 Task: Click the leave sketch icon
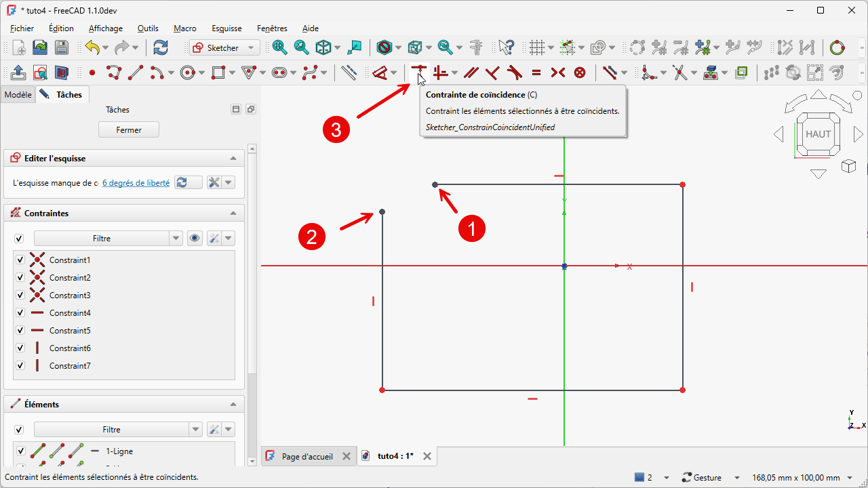point(19,73)
